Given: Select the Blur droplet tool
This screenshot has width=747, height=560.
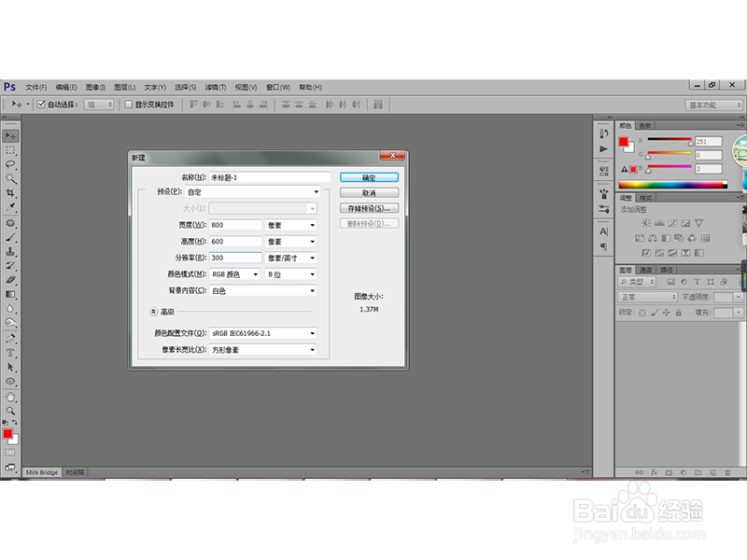Looking at the screenshot, I should coord(10,309).
